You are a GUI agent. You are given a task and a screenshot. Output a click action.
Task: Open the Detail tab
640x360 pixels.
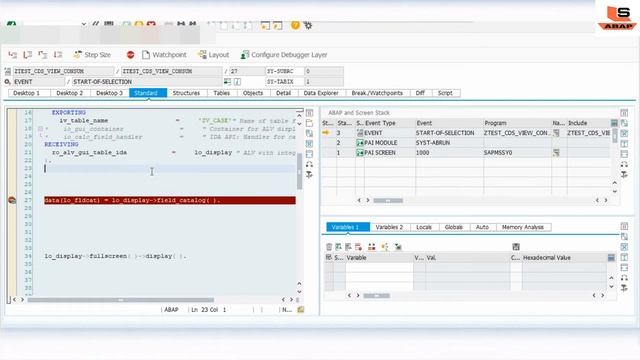pyautogui.click(x=283, y=93)
